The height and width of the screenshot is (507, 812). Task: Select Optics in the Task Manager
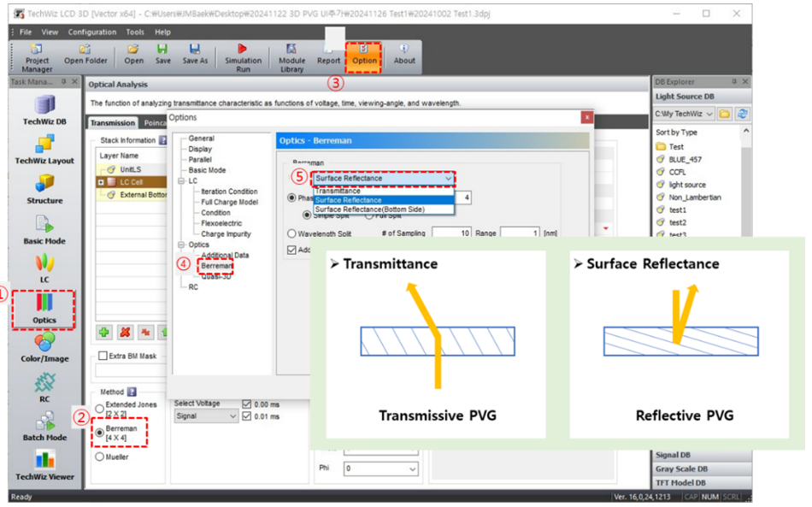[x=44, y=308]
